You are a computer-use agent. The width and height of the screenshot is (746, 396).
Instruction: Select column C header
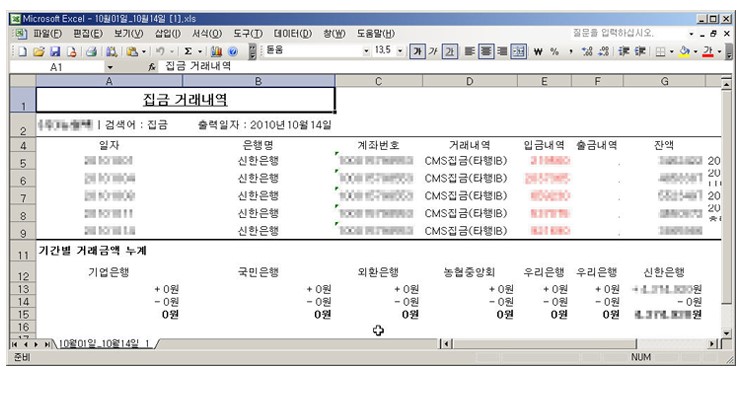coord(379,81)
